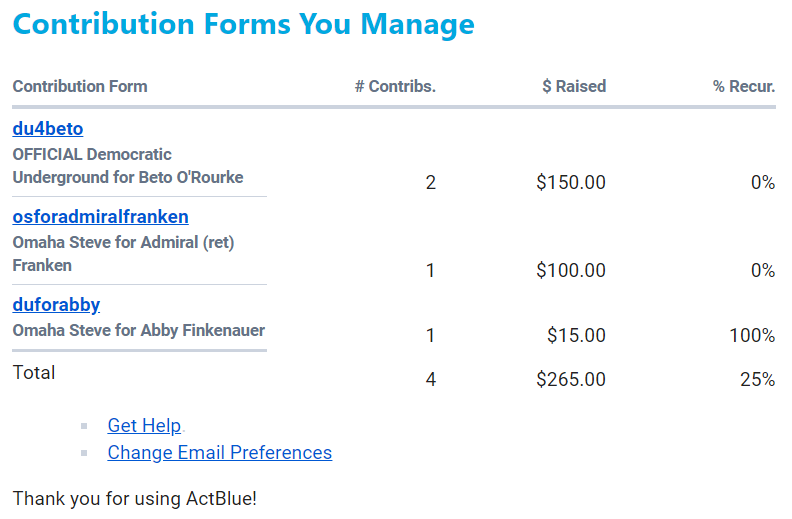
Task: Click the # Contribs. column header
Action: click(x=395, y=86)
